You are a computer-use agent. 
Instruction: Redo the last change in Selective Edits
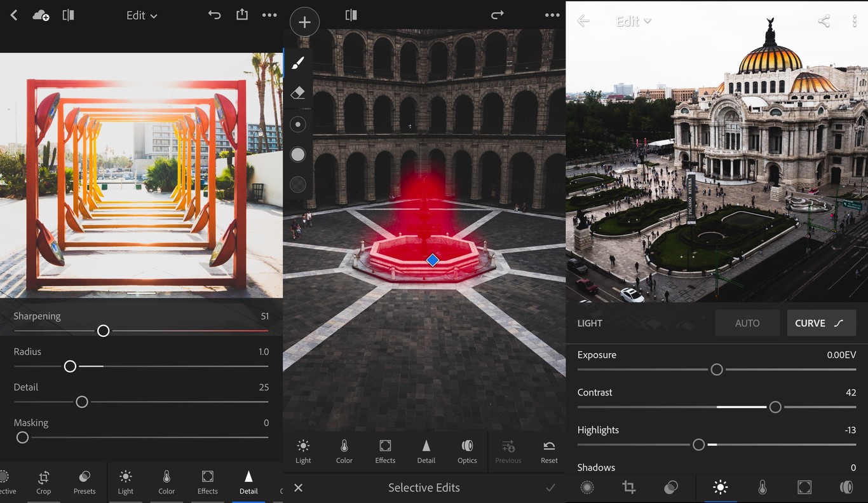(498, 15)
